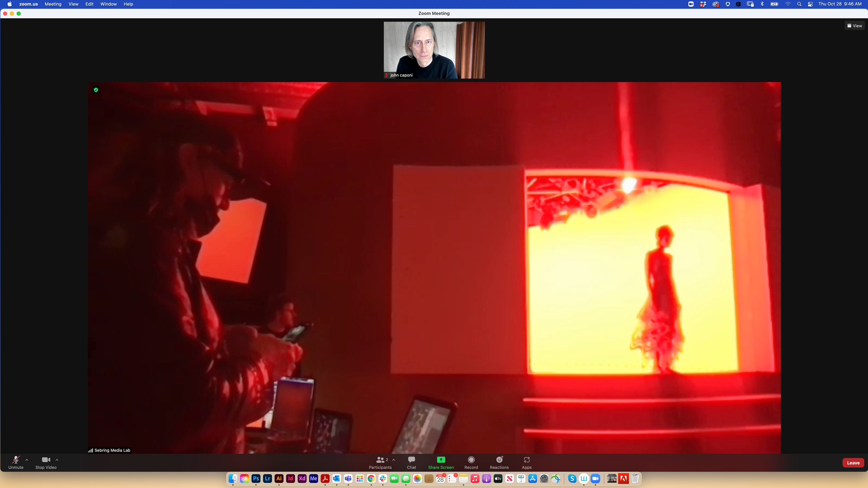Open Google Chrome from the Dock
The width and height of the screenshot is (868, 488).
(x=371, y=478)
